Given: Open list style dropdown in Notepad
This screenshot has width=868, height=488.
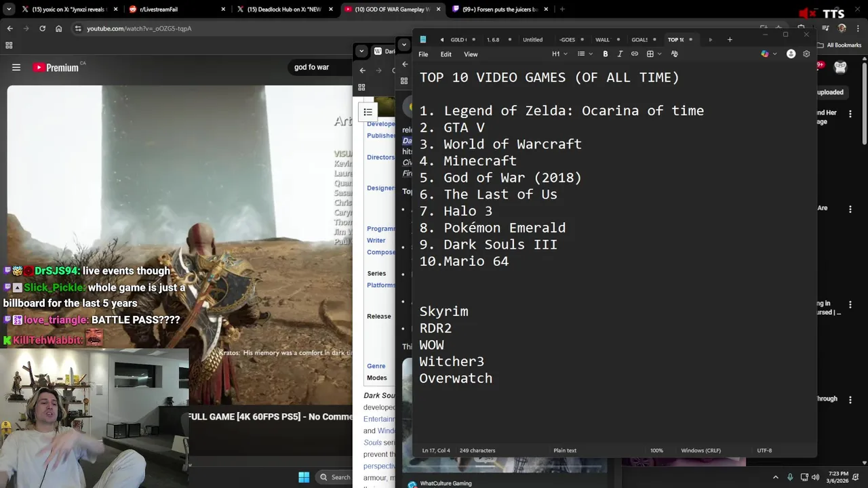Looking at the screenshot, I should click(x=584, y=54).
